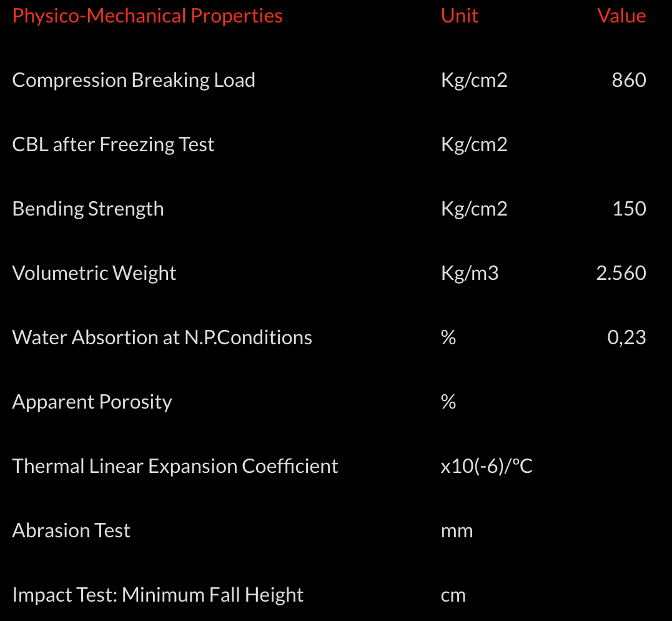Click the 860 compression value

click(629, 80)
